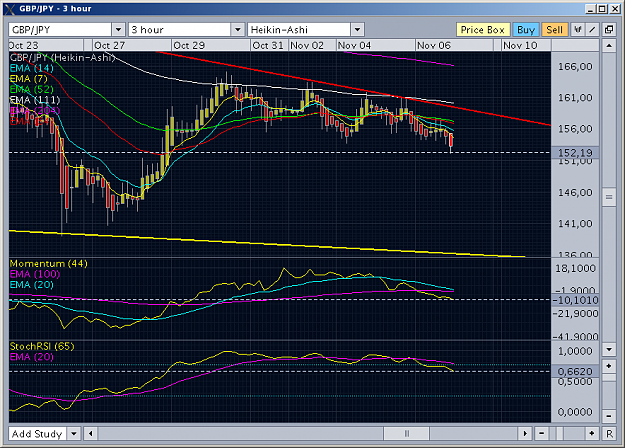Detach chart with the overlapping windows icon

pos(609,29)
